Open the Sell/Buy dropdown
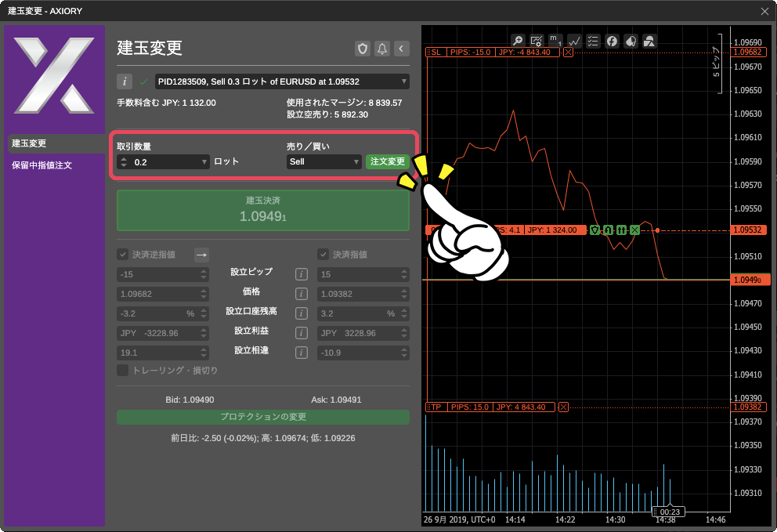Screen dimensions: 777x532 [323, 161]
